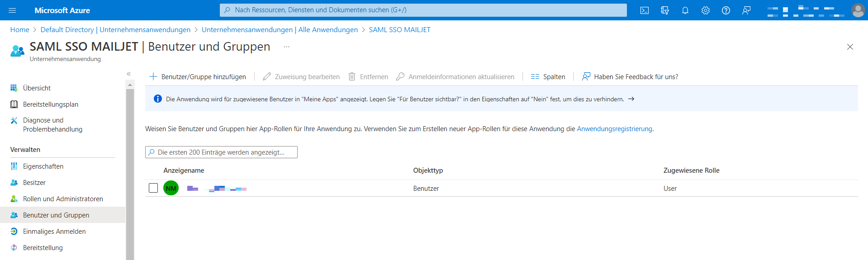
Task: Click the user filter search field
Action: 221,152
